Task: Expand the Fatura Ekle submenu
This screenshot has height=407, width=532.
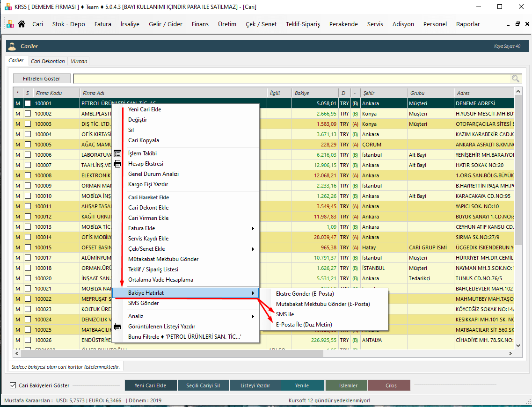Action: click(x=186, y=228)
